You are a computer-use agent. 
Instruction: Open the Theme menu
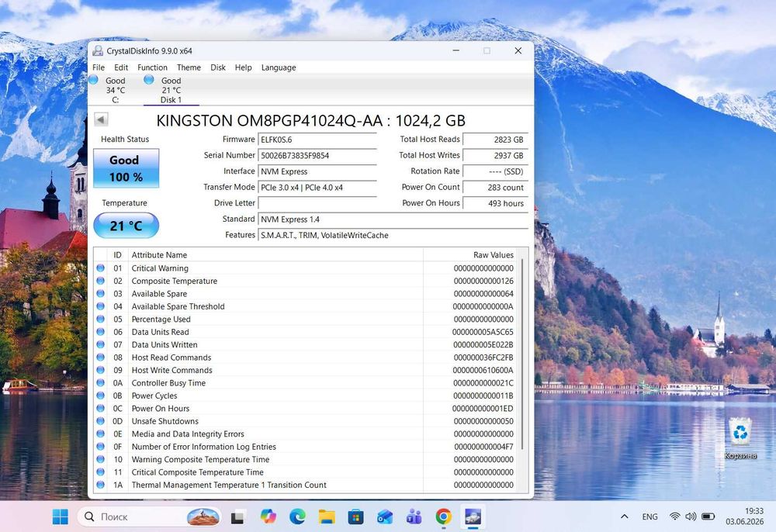coord(189,67)
